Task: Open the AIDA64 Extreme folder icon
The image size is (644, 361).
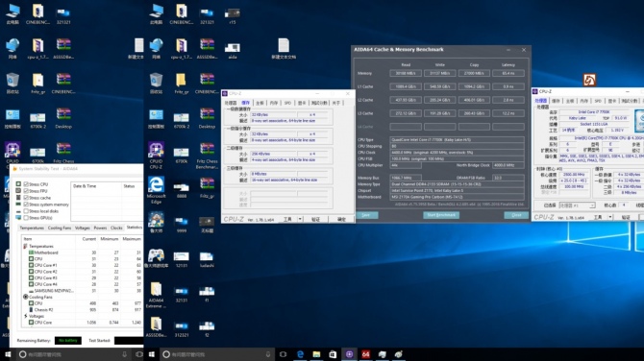Action: 156,295
